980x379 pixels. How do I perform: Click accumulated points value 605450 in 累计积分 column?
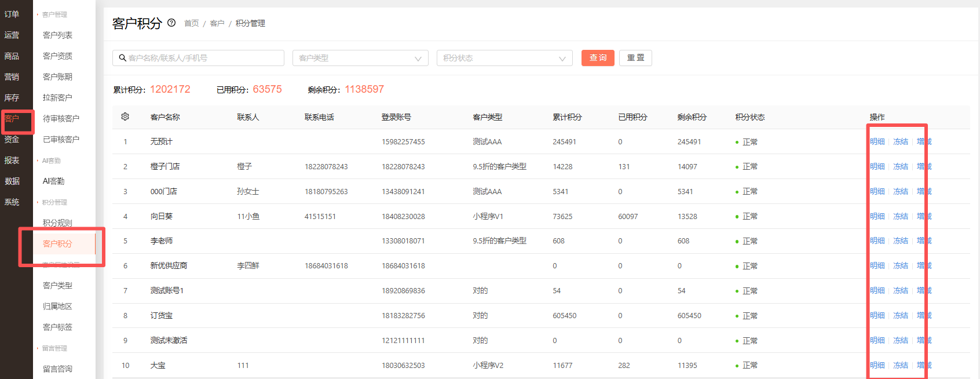click(x=565, y=315)
